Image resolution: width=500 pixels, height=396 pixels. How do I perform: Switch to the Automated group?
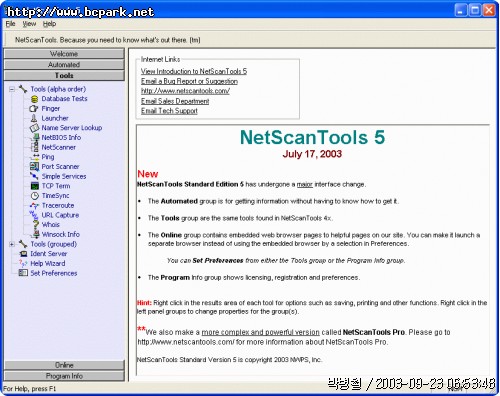click(64, 64)
